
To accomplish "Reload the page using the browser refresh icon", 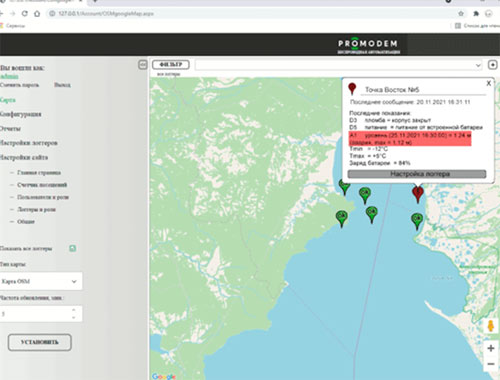I will (24, 14).
